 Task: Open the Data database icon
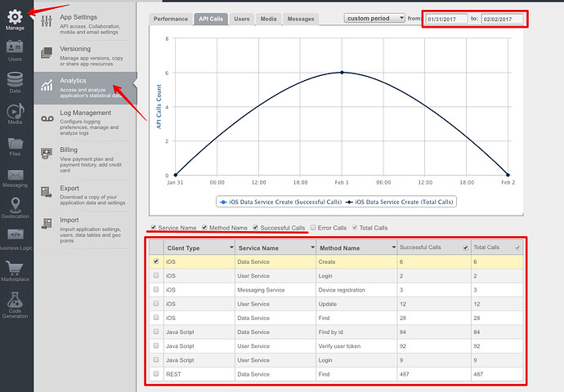click(15, 79)
